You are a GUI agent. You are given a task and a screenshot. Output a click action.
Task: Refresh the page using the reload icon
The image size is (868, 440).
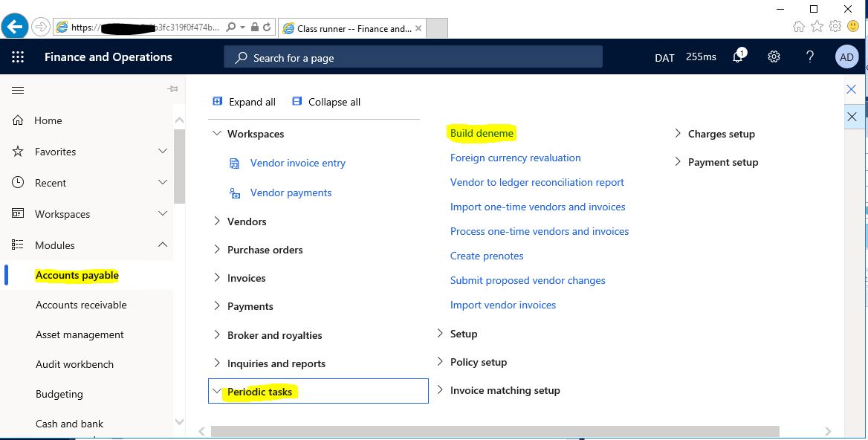(267, 27)
